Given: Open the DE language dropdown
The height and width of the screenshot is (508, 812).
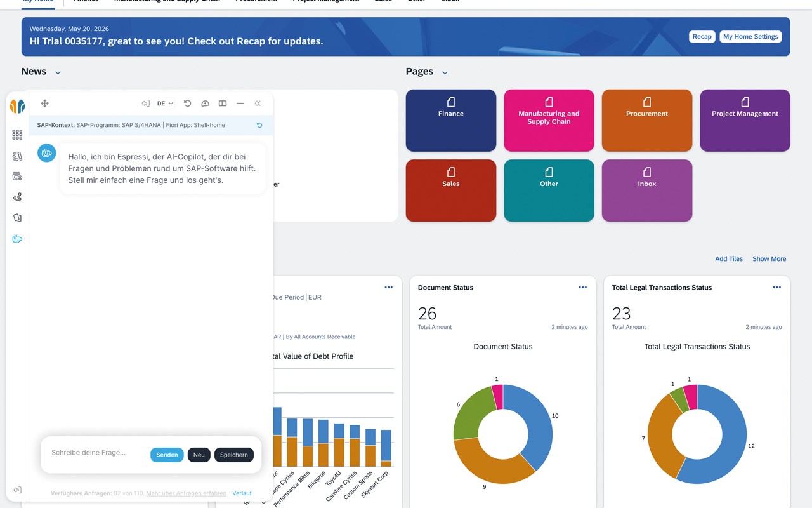Looking at the screenshot, I should 165,104.
